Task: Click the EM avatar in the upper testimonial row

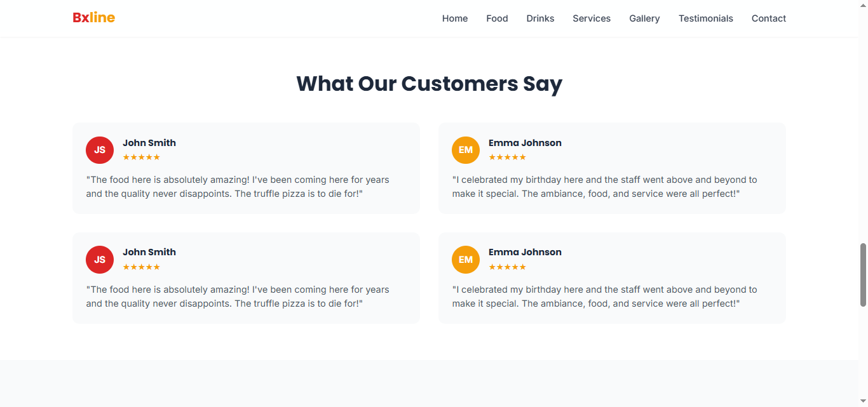Action: (466, 150)
